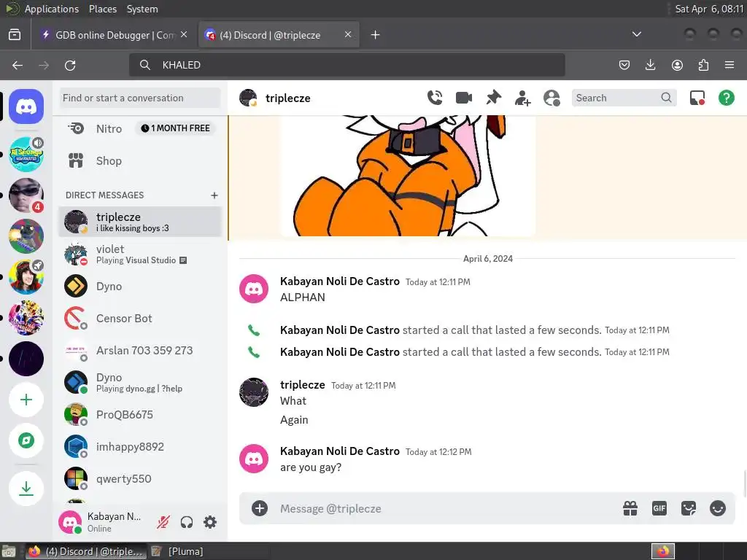Screen dimensions: 747x560
Task: Open Censor Bot conversation
Action: click(x=140, y=319)
